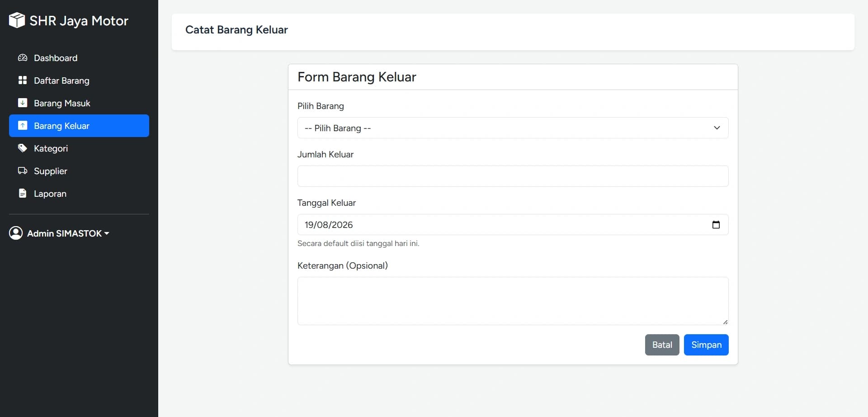
Task: Click the Simpan button
Action: click(x=706, y=345)
